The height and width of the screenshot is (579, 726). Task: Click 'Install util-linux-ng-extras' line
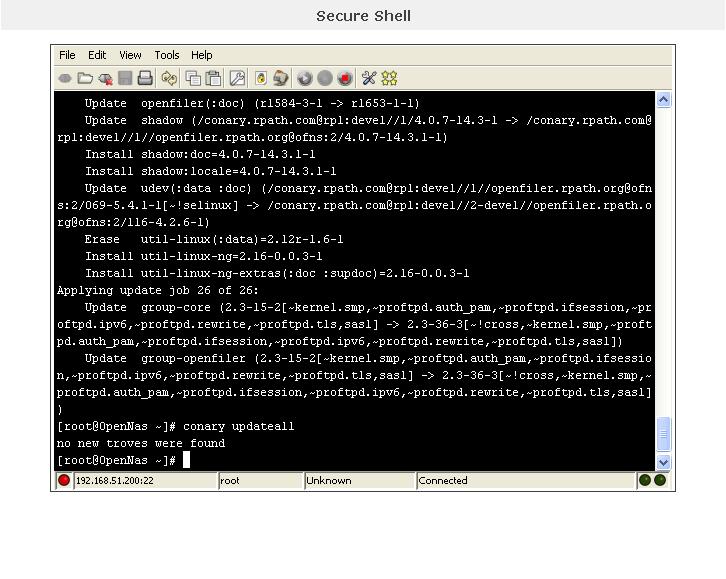pyautogui.click(x=277, y=274)
